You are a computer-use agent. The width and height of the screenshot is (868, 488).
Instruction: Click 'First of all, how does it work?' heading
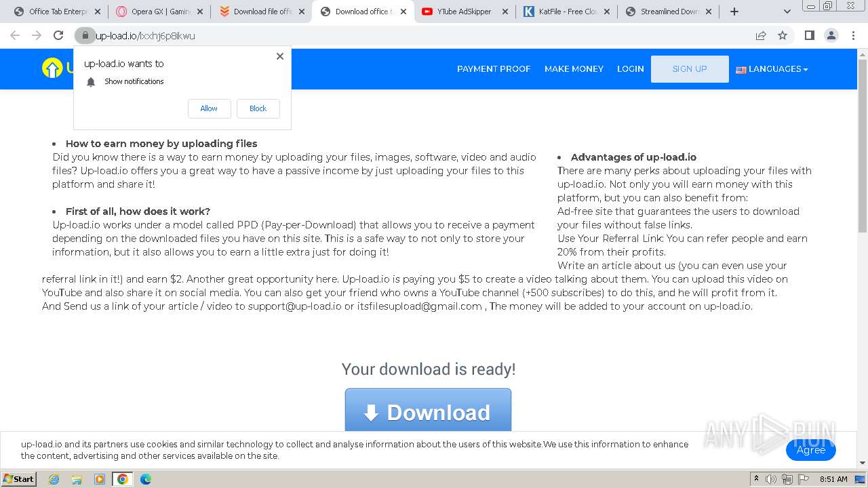[x=138, y=211]
